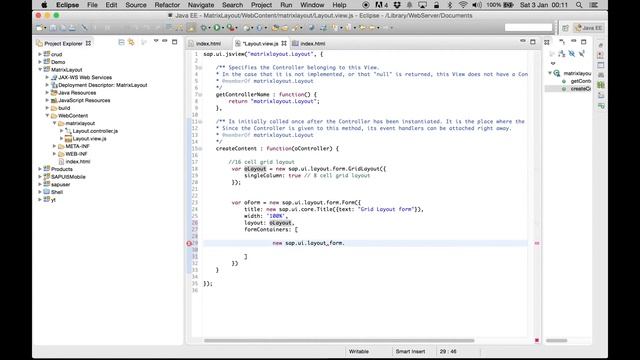Toggle Sort in the Outline toolbar
This screenshot has height=360, width=640.
pyautogui.click(x=562, y=53)
